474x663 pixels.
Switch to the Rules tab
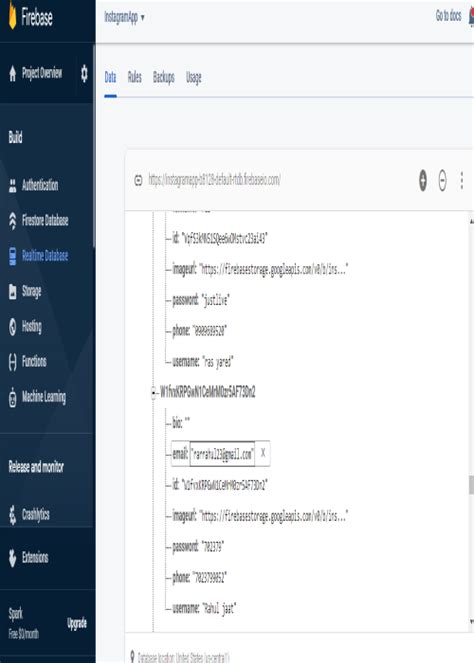(134, 77)
